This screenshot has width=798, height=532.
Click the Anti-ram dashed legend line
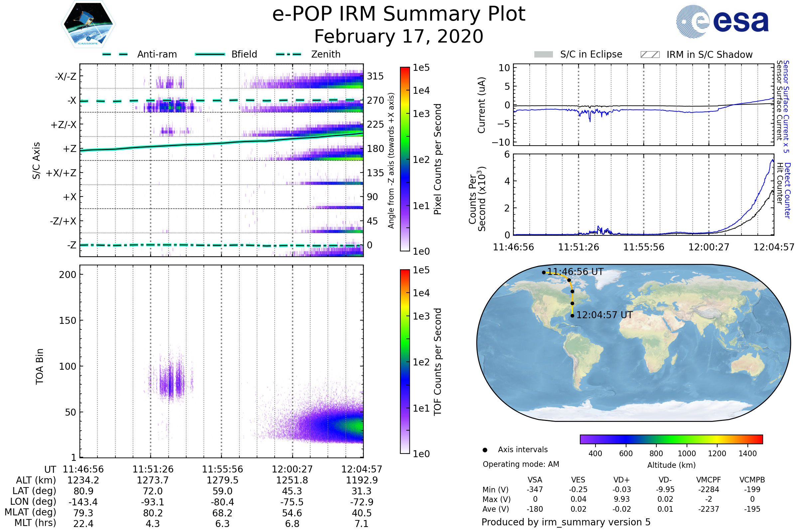pos(115,54)
